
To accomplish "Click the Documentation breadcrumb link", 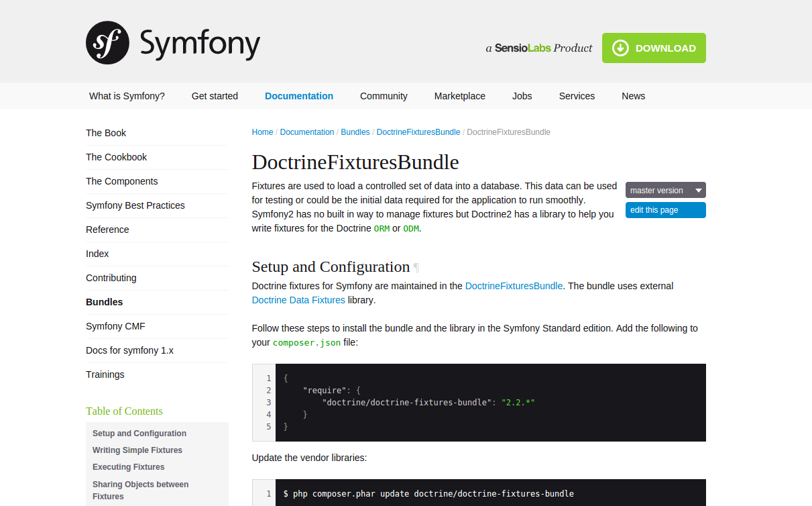I will tap(306, 132).
